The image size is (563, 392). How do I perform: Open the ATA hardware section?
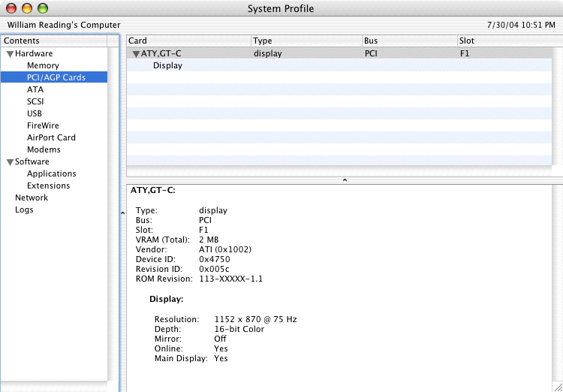pos(35,89)
